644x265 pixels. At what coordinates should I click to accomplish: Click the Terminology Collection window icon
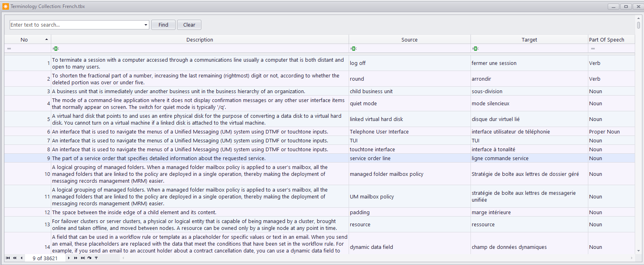5,6
